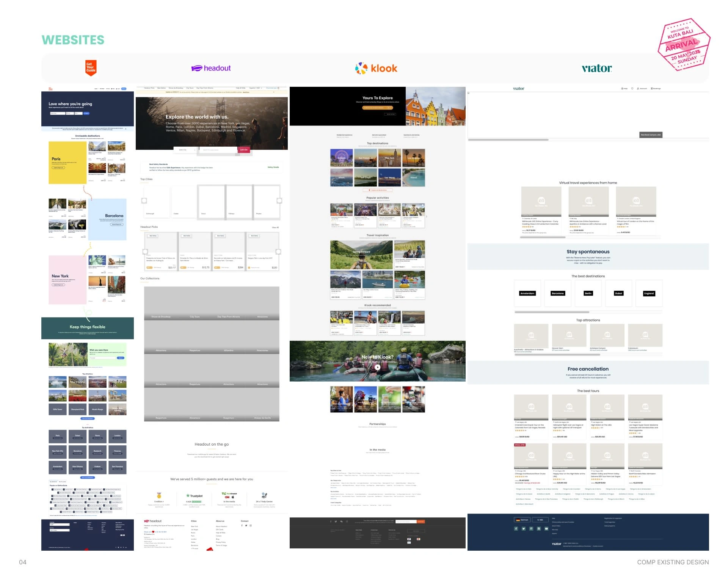Screen dimensions: 728x581
Task: Click the Amsterdam destination card on Viator
Action: click(527, 293)
